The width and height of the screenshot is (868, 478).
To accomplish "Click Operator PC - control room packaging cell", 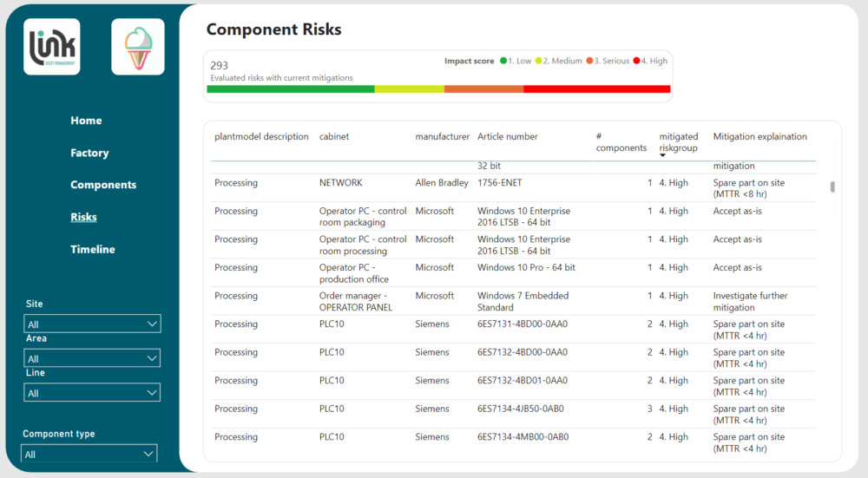I will tap(363, 217).
